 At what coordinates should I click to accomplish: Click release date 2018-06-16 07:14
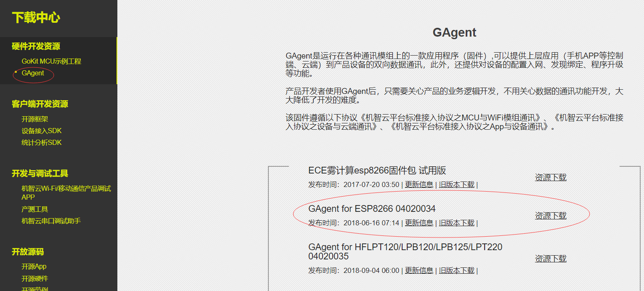point(371,223)
